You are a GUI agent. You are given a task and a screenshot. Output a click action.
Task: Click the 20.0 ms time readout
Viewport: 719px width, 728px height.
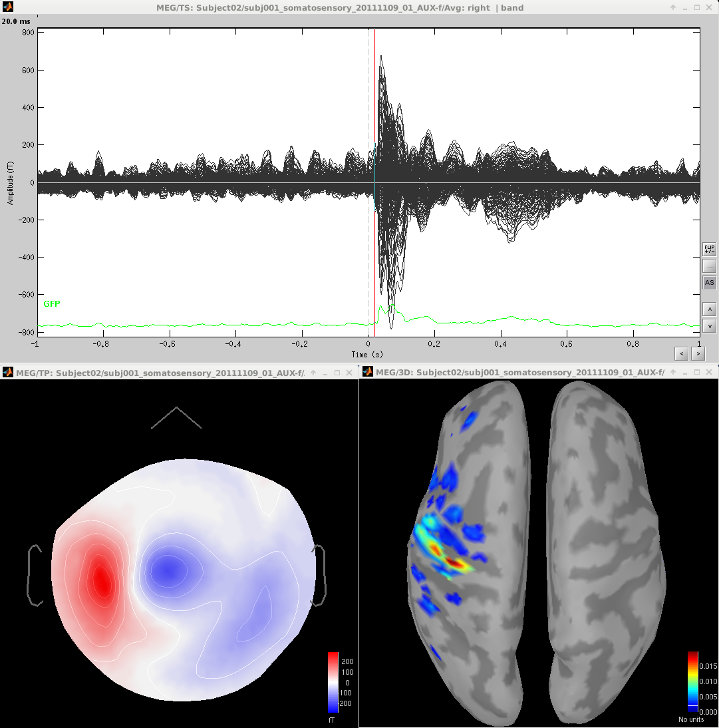pos(15,21)
